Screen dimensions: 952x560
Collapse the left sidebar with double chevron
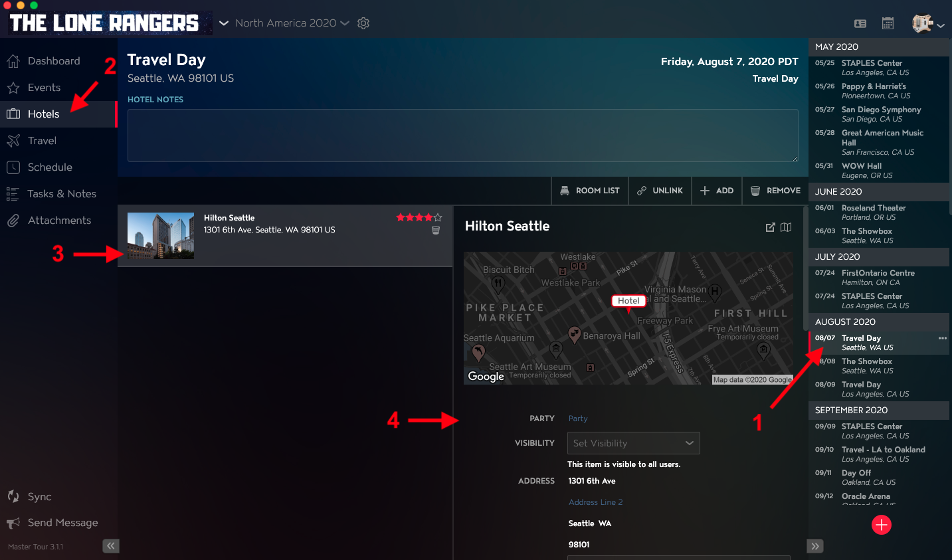coord(111,546)
